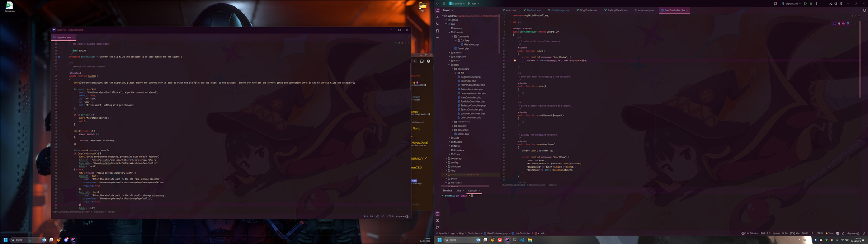868x244 pixels.
Task: Click the UTF-8 encoding in status bar
Action: click(x=819, y=234)
